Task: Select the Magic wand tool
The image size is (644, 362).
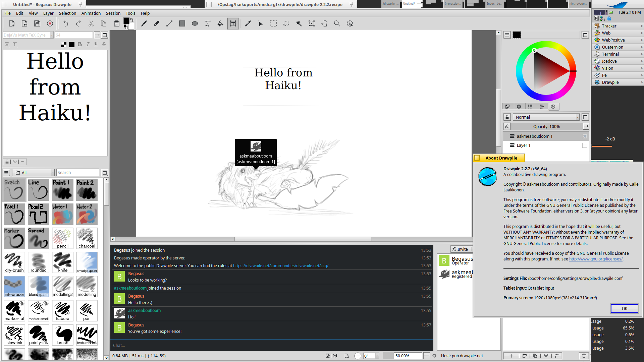Action: click(x=299, y=23)
